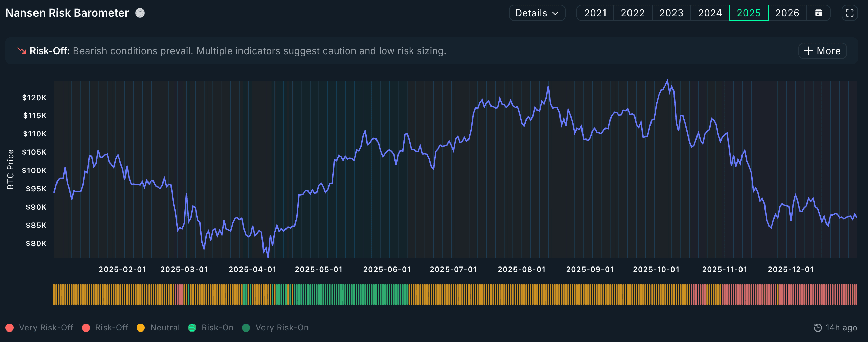The image size is (868, 342).
Task: Select the 2021 year button
Action: pos(595,13)
